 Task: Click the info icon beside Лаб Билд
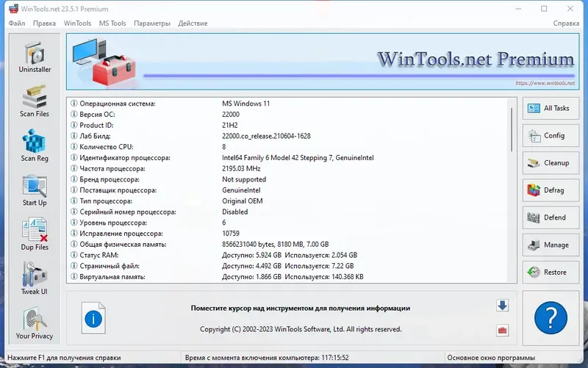pyautogui.click(x=74, y=136)
